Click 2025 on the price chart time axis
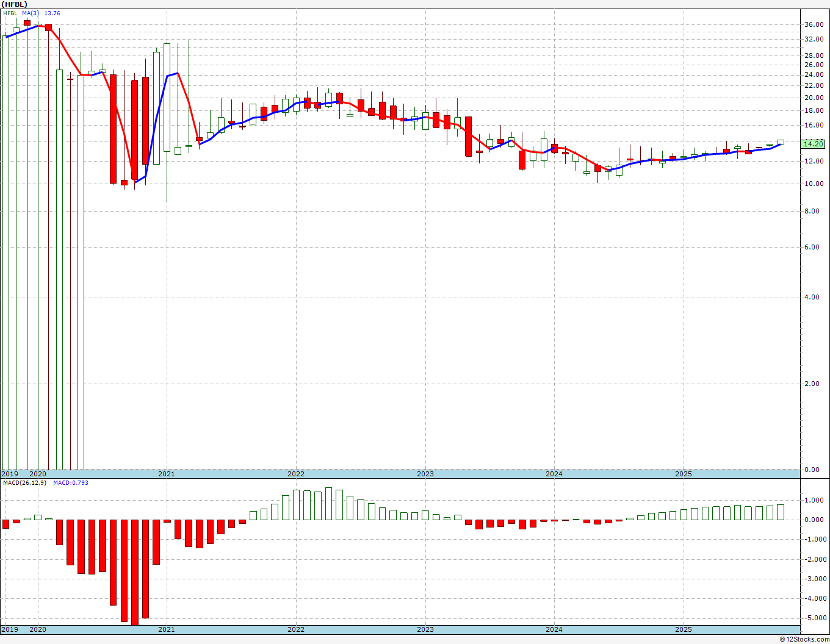 [x=684, y=474]
